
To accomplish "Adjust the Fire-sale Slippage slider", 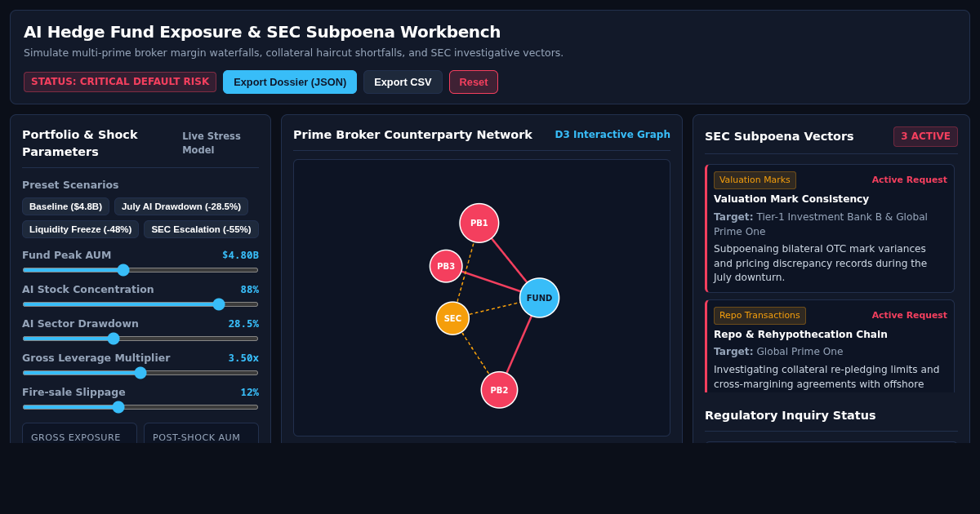I will (x=140, y=407).
